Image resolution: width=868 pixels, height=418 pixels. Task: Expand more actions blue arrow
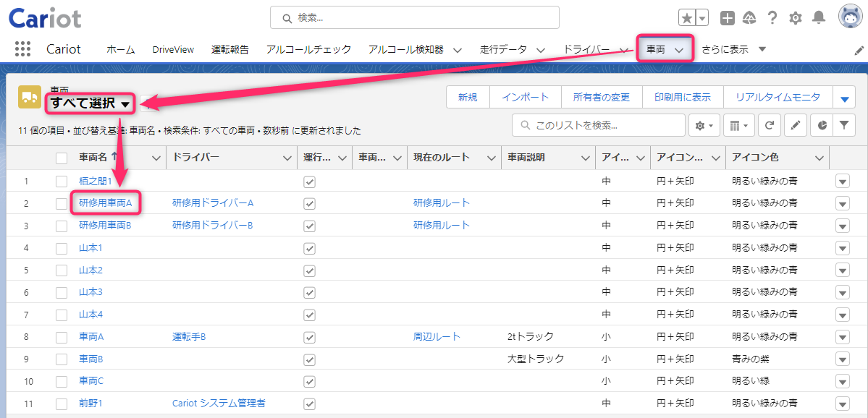tap(844, 98)
